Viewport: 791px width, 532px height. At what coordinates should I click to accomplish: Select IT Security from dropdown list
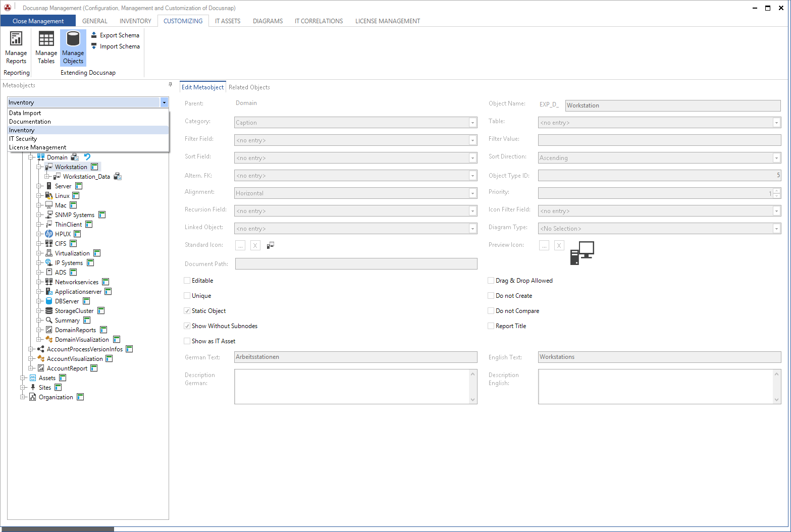88,139
